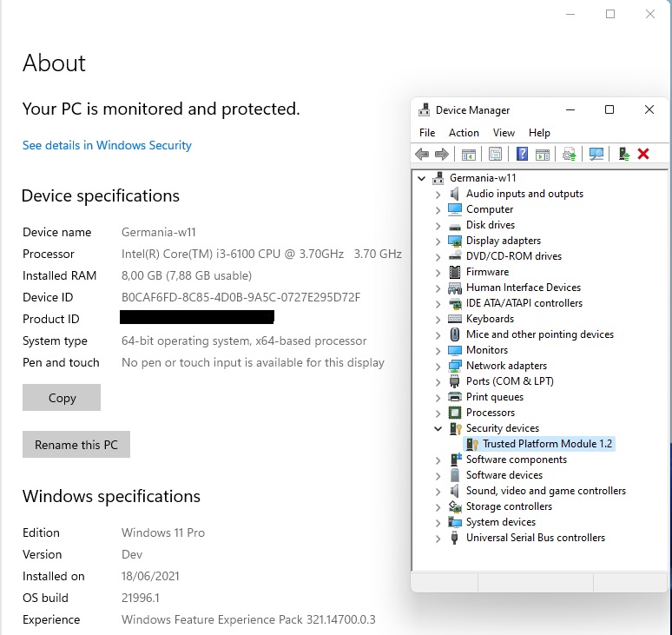
Task: Click the Installed on date 18/06/2021
Action: tap(150, 576)
